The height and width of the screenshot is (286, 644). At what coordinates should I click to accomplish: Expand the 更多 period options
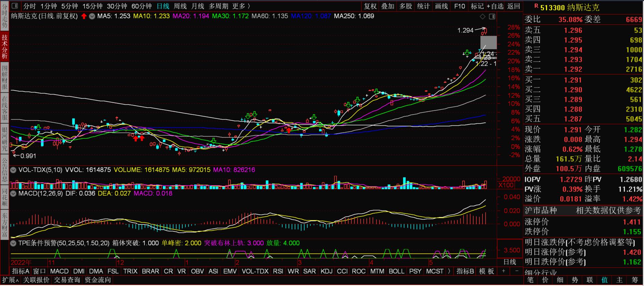point(241,6)
